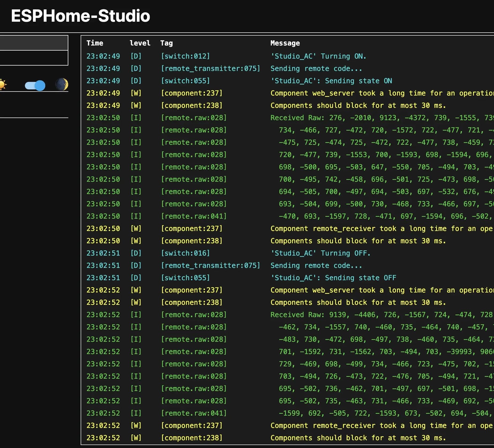Click the Time column header
The image size is (494, 448).
95,43
